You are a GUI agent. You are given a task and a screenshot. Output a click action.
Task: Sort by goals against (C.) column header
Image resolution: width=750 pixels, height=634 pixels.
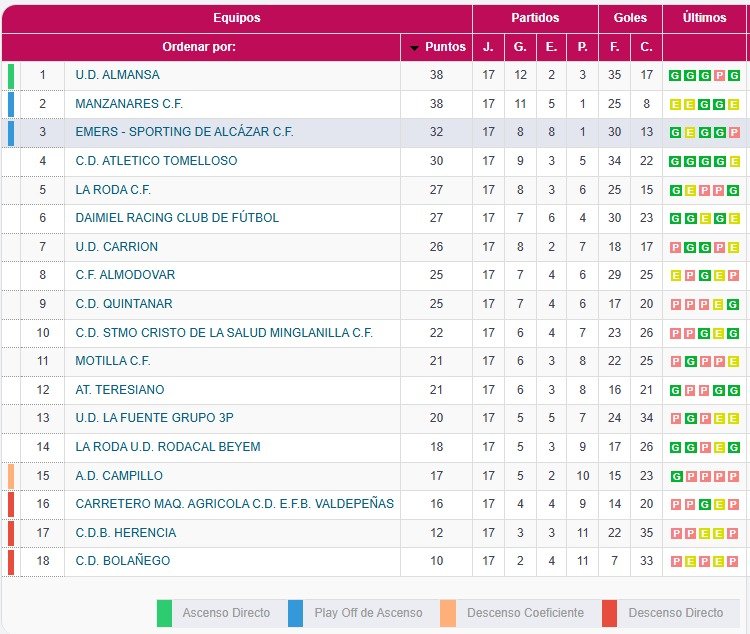(x=647, y=47)
